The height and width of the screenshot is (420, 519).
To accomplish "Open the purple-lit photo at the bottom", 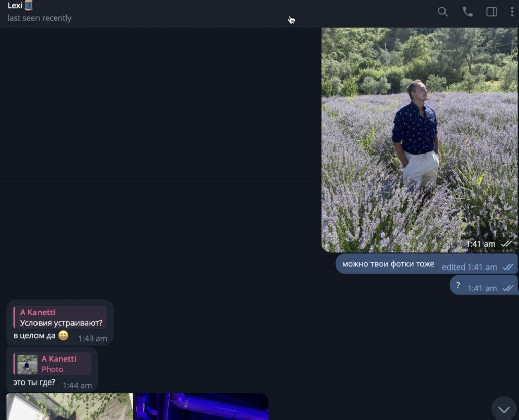I will click(202, 406).
